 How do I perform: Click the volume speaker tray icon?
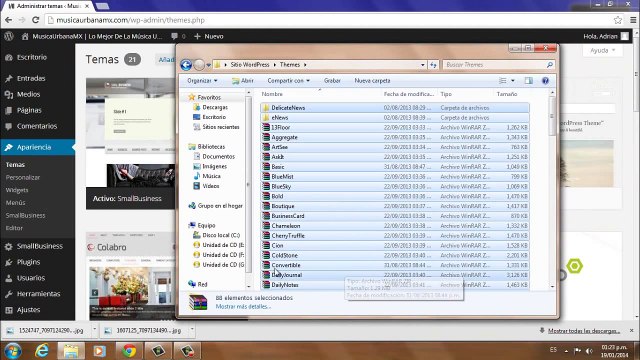[589, 351]
